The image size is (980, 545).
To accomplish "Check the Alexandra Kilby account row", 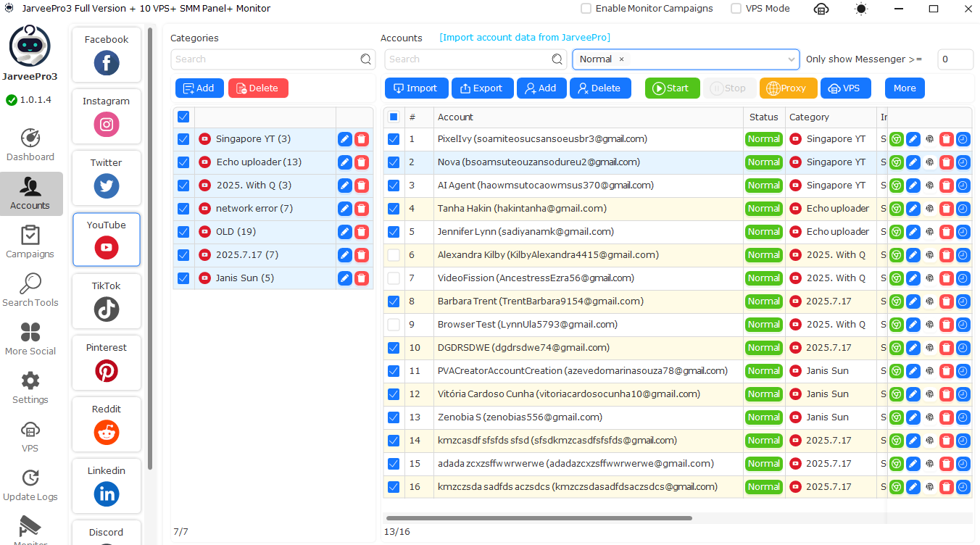I will (394, 255).
